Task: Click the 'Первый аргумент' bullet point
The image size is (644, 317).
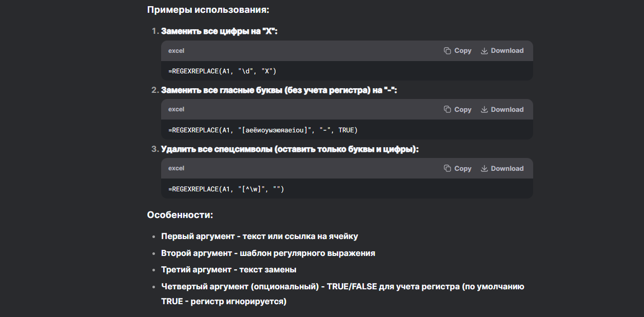Action: [x=259, y=236]
